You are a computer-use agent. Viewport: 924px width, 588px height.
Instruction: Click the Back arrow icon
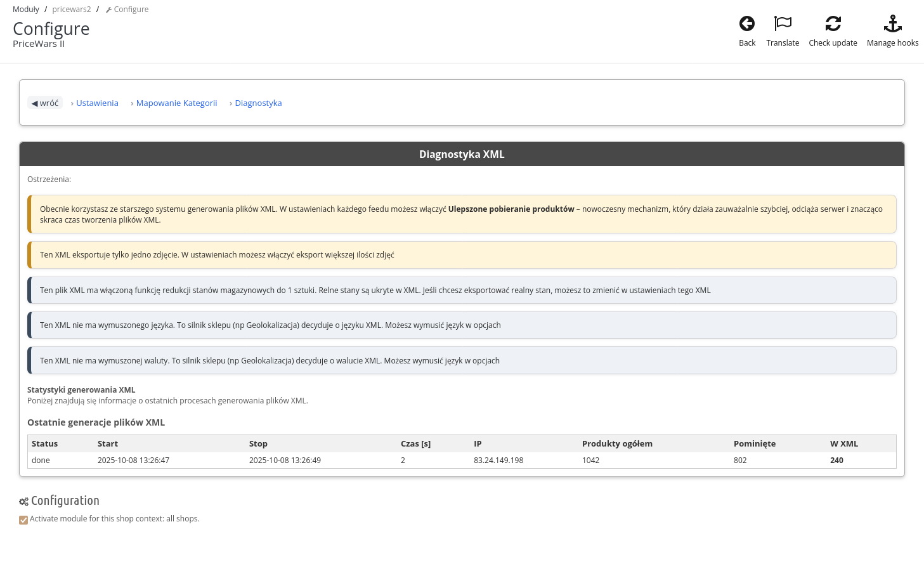click(747, 24)
